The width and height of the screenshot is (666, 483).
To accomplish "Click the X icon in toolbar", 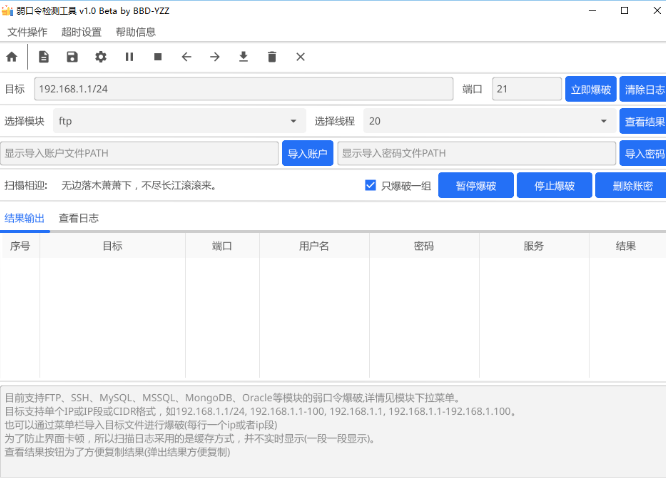I will point(301,57).
